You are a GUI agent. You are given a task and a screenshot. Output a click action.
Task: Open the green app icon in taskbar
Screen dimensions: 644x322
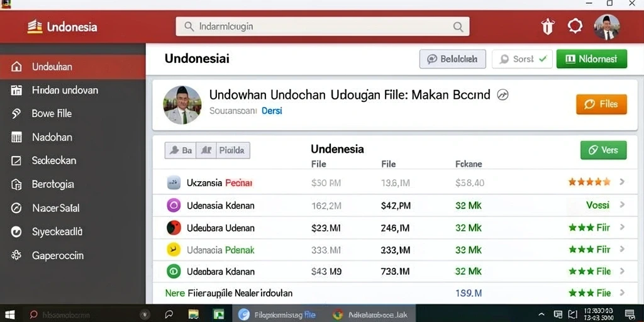(x=218, y=314)
